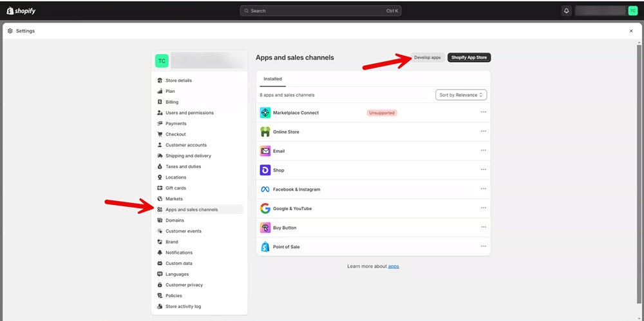Click the Languages icon in sidebar
Image resolution: width=644 pixels, height=321 pixels.
click(160, 274)
